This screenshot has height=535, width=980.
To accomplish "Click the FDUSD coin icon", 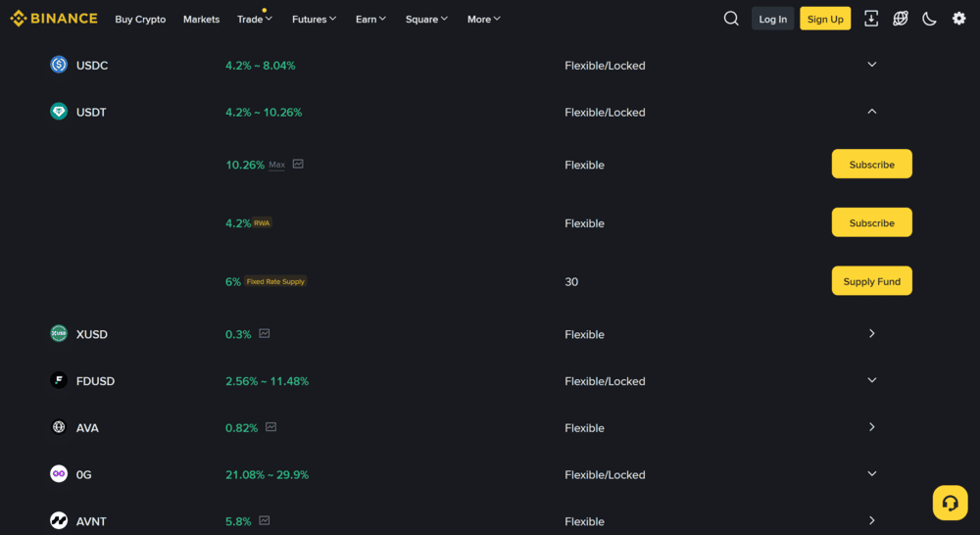I will pyautogui.click(x=59, y=380).
